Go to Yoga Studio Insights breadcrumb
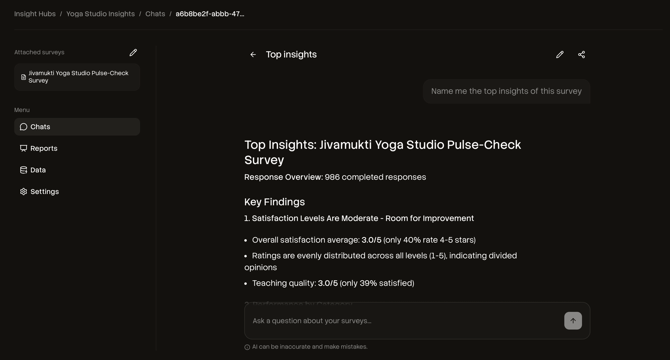Viewport: 670px width, 360px height. point(100,14)
